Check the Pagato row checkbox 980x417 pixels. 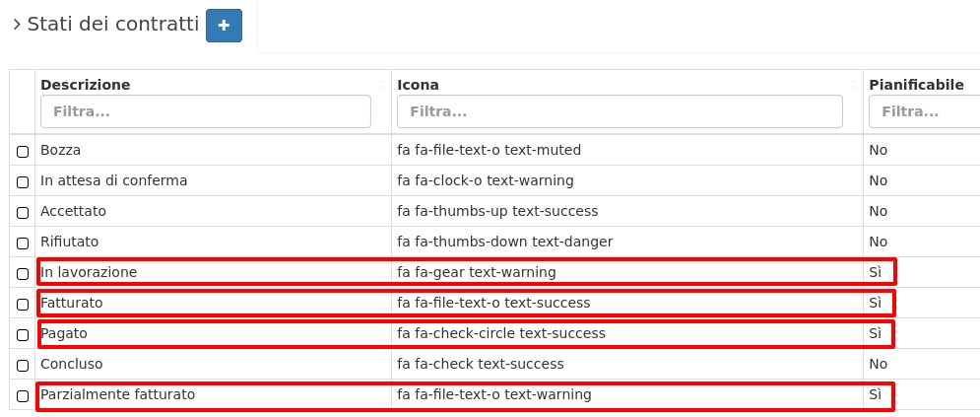tap(23, 335)
